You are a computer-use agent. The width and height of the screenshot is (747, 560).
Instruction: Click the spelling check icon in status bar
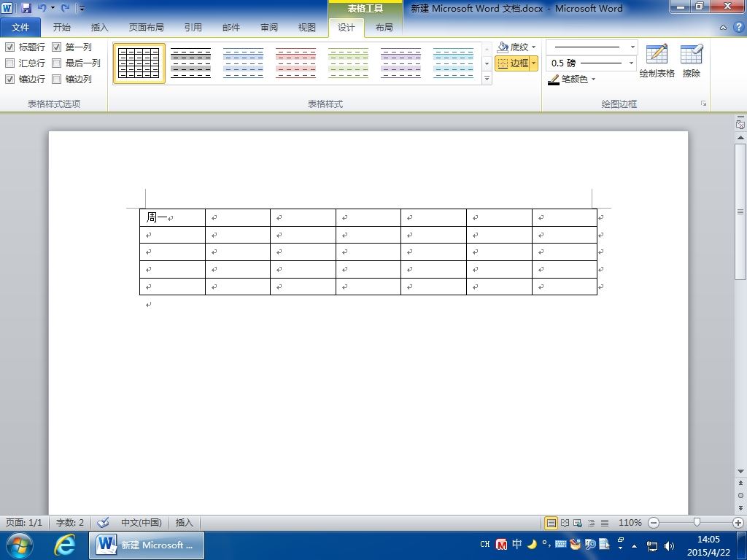click(103, 522)
